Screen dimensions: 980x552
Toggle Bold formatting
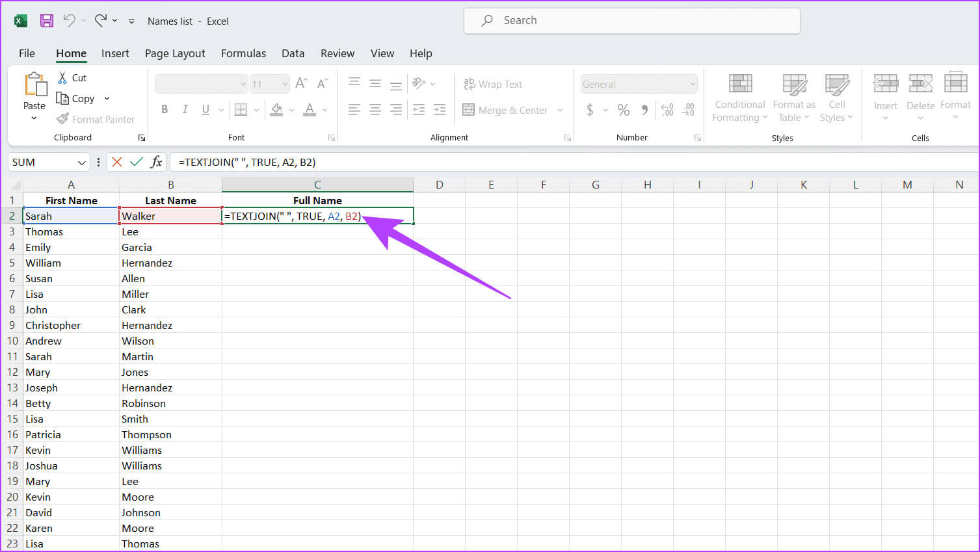click(165, 110)
